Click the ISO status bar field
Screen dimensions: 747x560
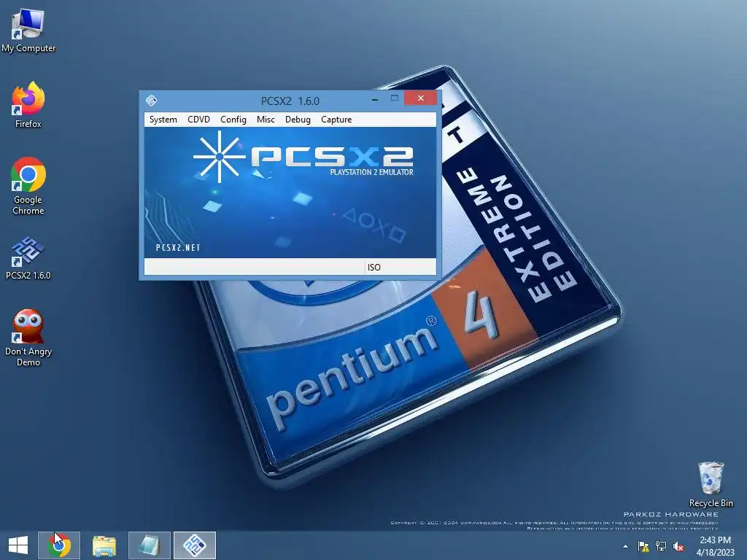click(400, 267)
